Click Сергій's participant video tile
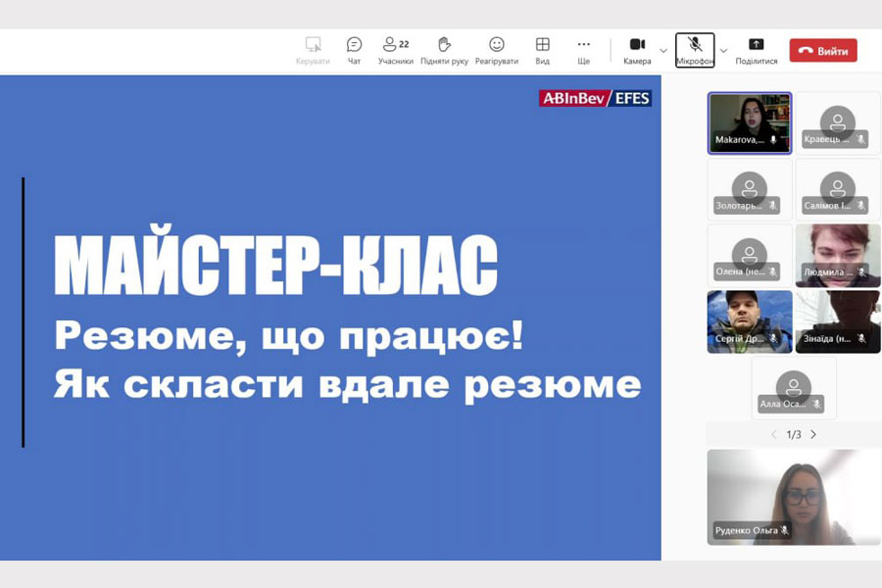 [750, 321]
